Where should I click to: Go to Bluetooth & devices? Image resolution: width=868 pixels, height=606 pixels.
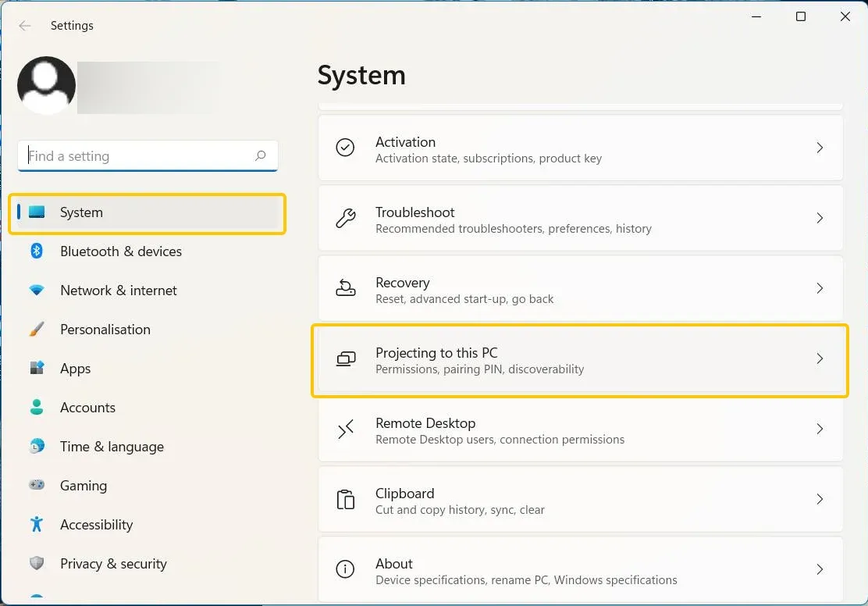148,251
